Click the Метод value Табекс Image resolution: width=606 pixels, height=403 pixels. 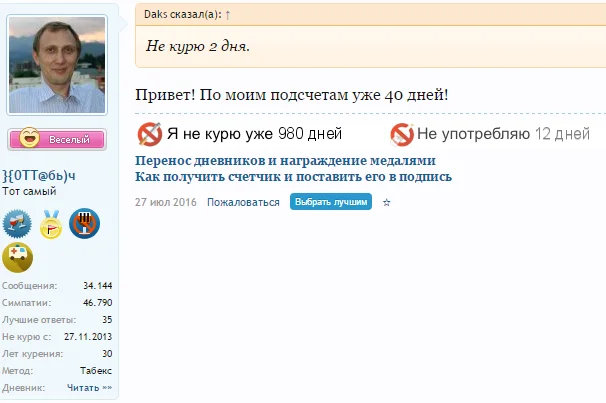(96, 371)
